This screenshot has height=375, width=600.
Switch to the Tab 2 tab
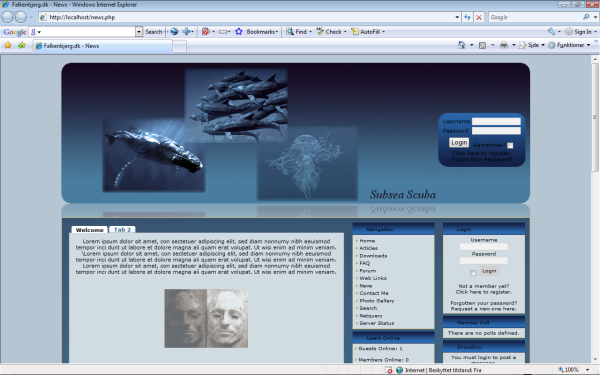(x=122, y=230)
